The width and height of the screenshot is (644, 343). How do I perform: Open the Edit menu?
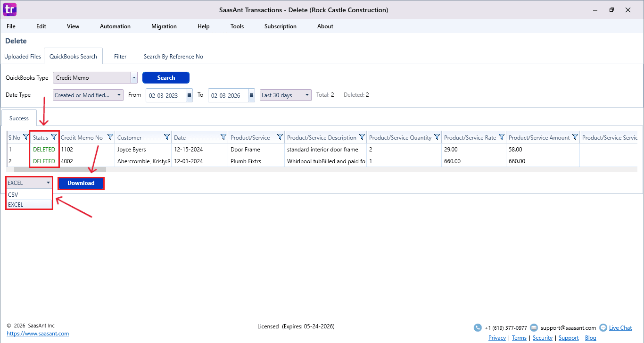tap(41, 26)
